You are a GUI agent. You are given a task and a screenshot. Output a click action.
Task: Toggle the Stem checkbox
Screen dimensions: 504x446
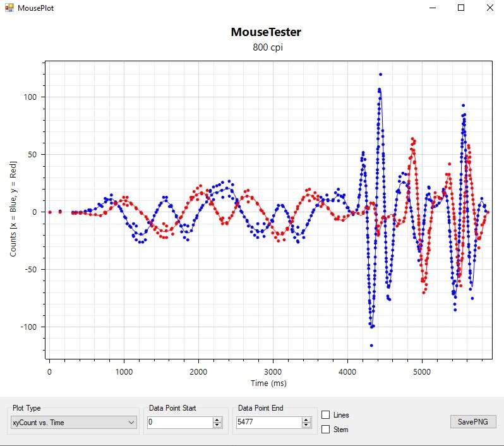point(326,430)
